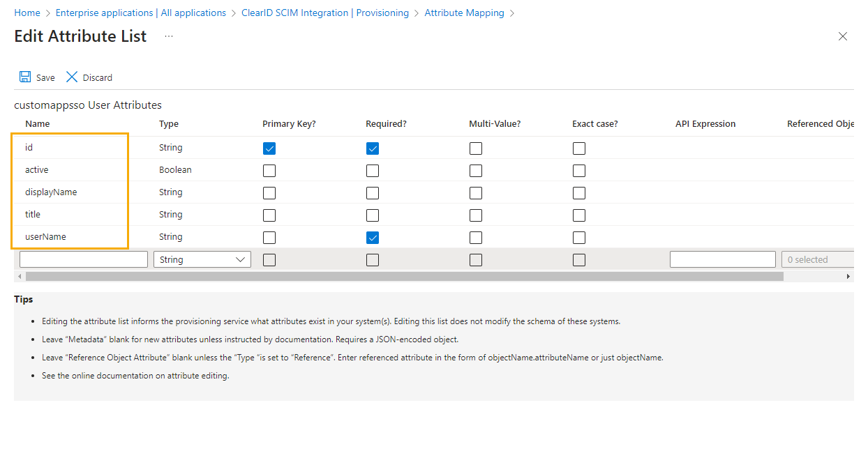Open the Attribute Mapping breadcrumb
Image resolution: width=868 pixels, height=451 pixels.
click(x=464, y=12)
